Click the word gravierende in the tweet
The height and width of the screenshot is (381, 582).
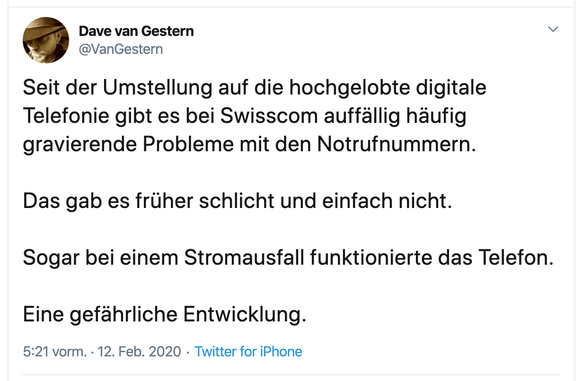[80, 145]
